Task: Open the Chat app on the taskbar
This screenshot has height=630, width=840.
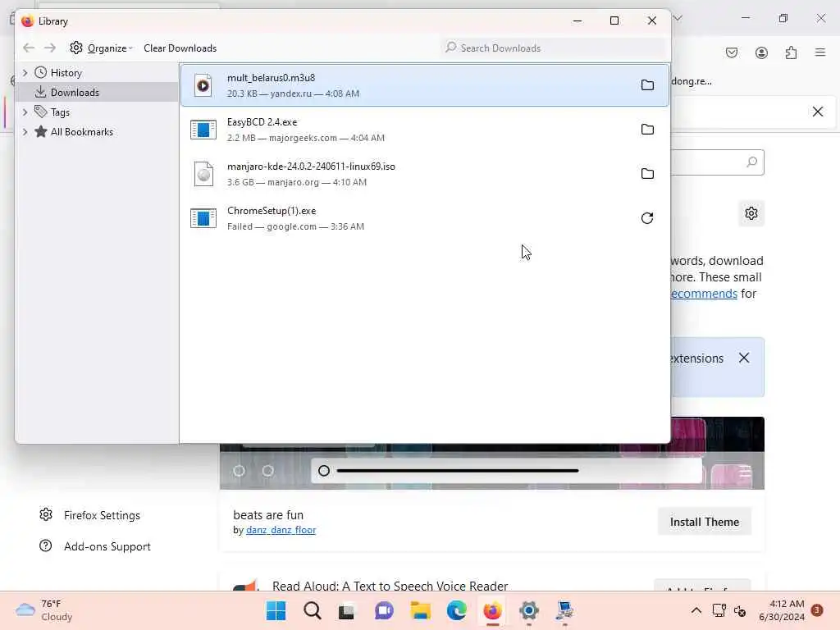Action: (384, 610)
